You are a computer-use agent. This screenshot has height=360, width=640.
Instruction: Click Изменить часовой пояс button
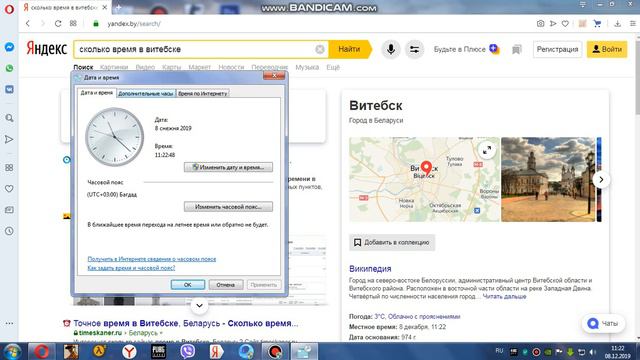click(x=228, y=207)
